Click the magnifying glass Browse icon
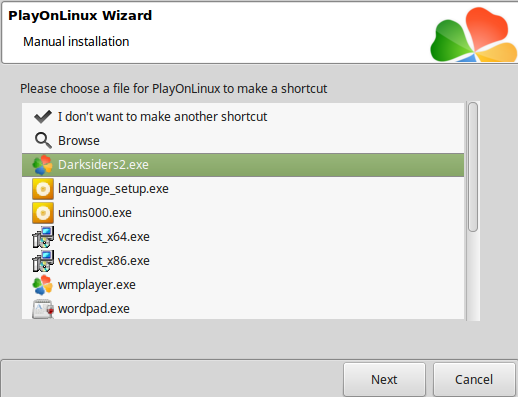Image resolution: width=518 pixels, height=397 pixels. click(x=43, y=141)
